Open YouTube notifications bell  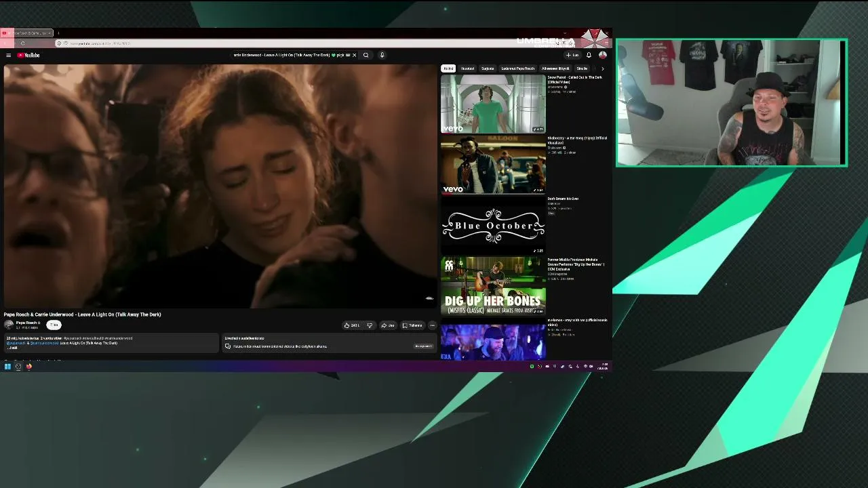click(589, 55)
